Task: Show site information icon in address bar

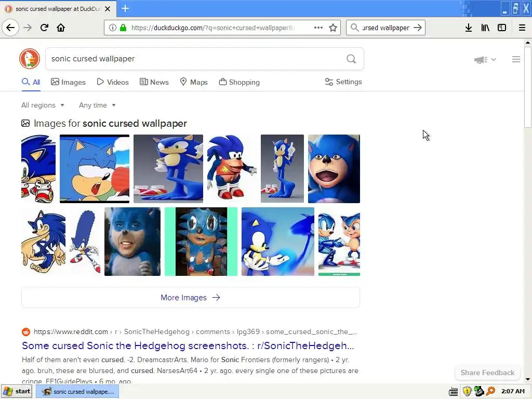Action: click(113, 28)
